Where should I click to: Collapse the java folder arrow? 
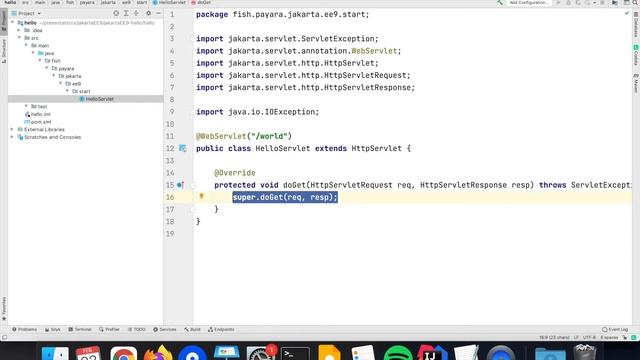click(33, 53)
